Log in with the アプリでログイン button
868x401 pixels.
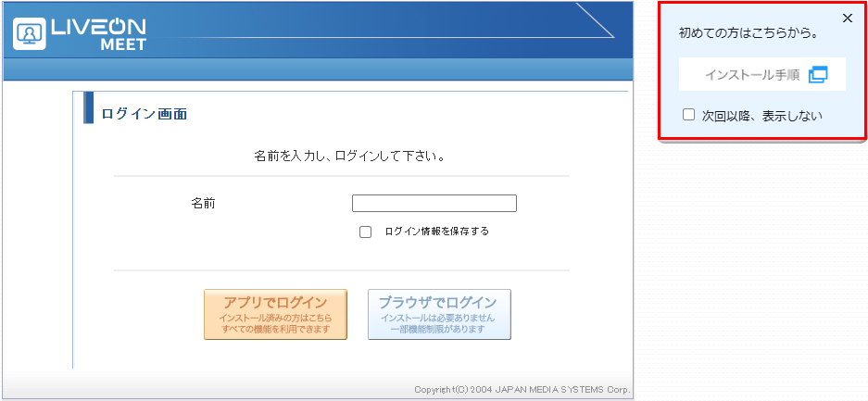click(x=275, y=314)
